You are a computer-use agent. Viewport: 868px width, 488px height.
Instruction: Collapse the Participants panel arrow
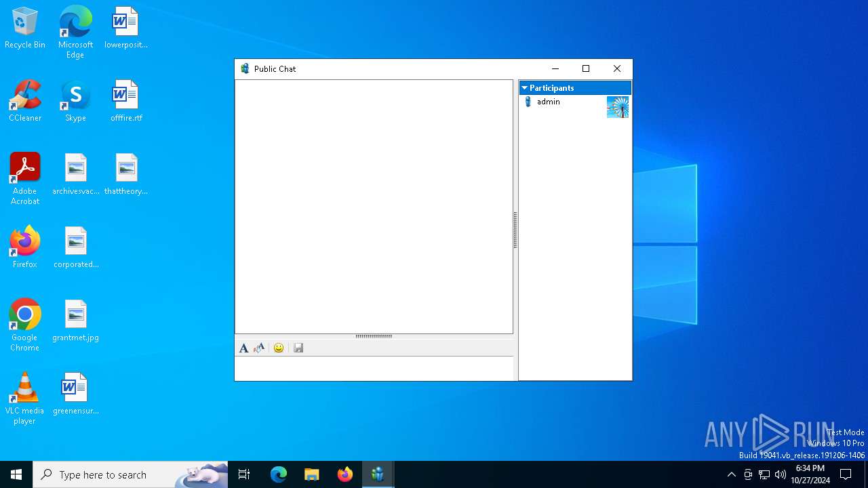[524, 88]
